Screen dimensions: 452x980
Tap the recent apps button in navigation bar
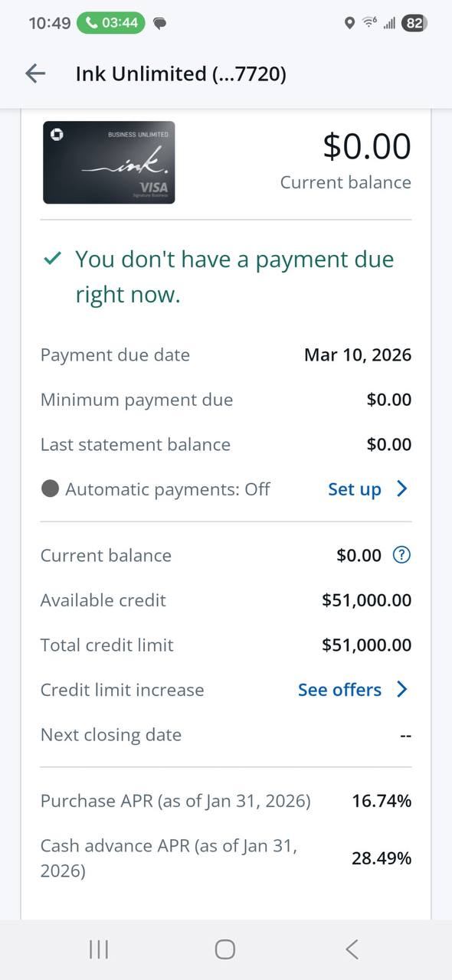[x=98, y=949]
